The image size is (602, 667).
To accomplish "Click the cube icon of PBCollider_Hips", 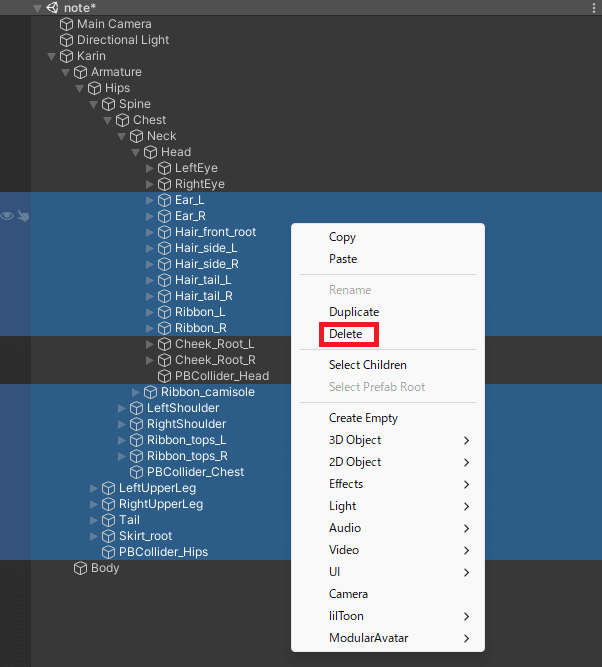I will click(x=108, y=552).
